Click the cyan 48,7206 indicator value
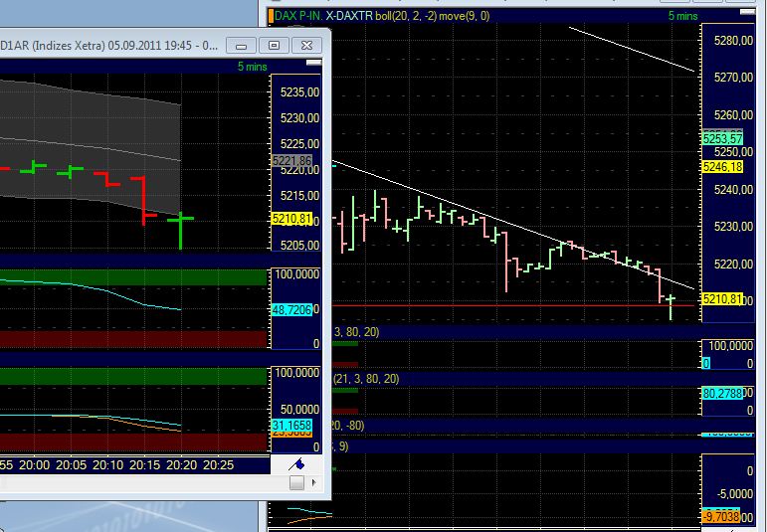Screen dimensions: 767x532 (x=292, y=309)
